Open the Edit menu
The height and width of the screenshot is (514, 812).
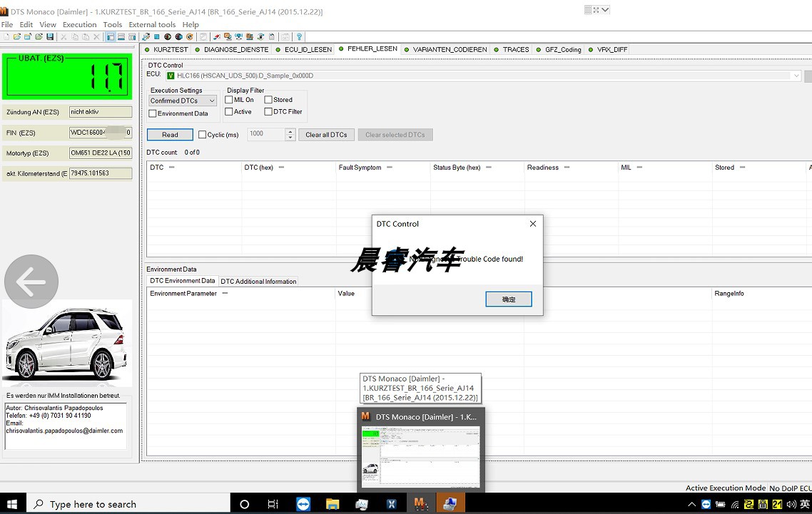click(x=26, y=24)
